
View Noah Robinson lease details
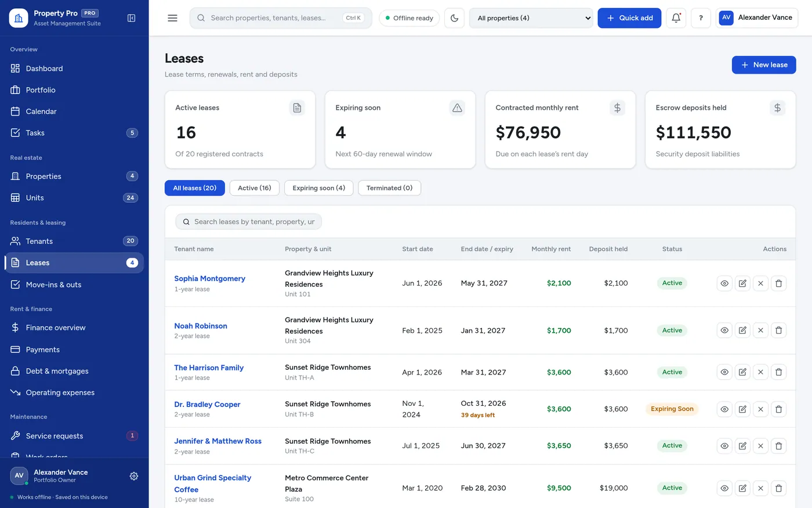click(724, 330)
